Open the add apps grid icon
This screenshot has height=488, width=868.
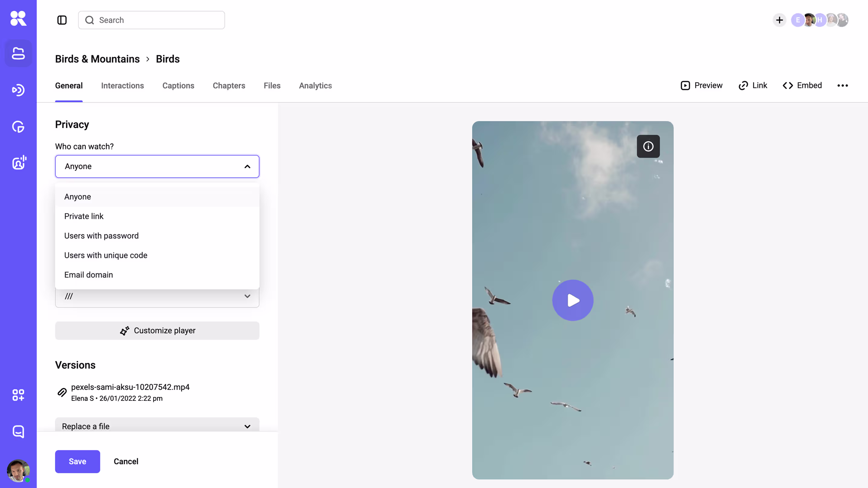pyautogui.click(x=18, y=395)
